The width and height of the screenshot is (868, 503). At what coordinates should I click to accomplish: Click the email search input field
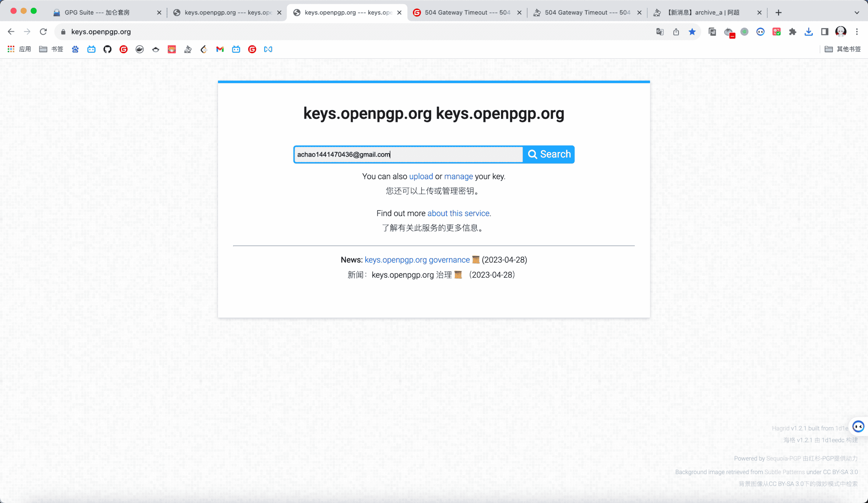[408, 154]
